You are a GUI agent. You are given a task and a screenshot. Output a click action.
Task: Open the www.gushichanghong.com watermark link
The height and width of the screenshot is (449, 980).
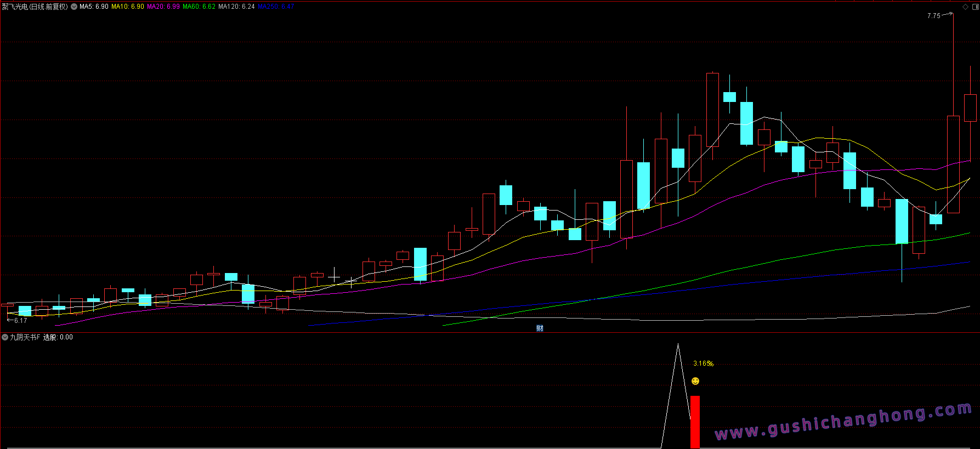[x=843, y=422]
